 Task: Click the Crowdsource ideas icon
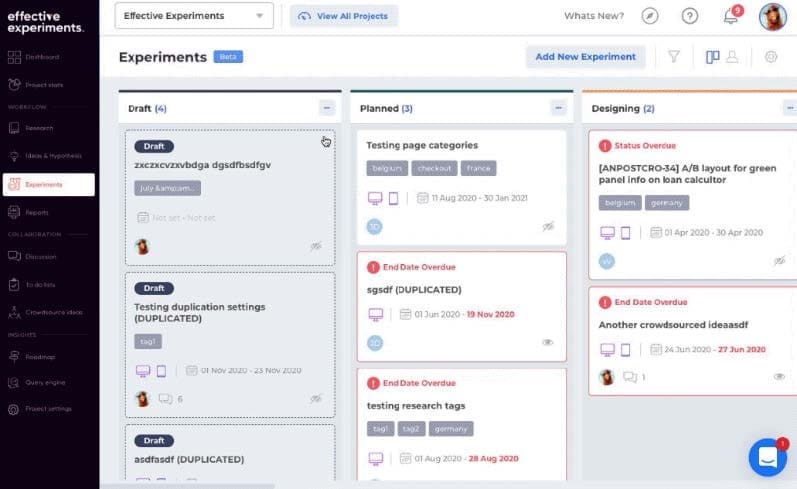tap(14, 312)
